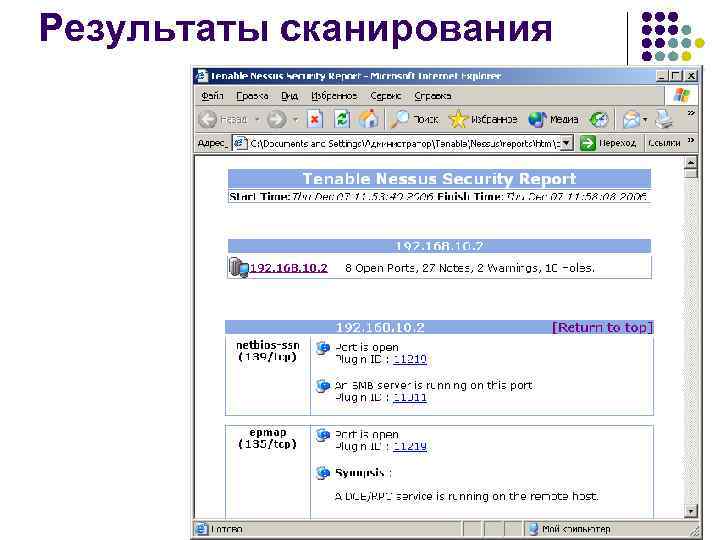Image resolution: width=720 pixels, height=540 pixels.
Task: Click the host computer icon beside 192.168.10.2
Action: point(239,267)
